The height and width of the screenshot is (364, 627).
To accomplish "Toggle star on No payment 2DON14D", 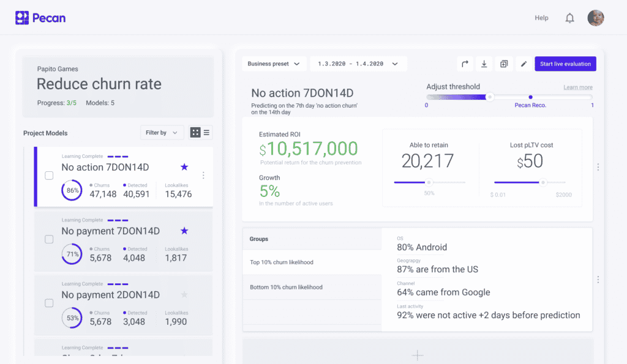I will click(x=184, y=295).
